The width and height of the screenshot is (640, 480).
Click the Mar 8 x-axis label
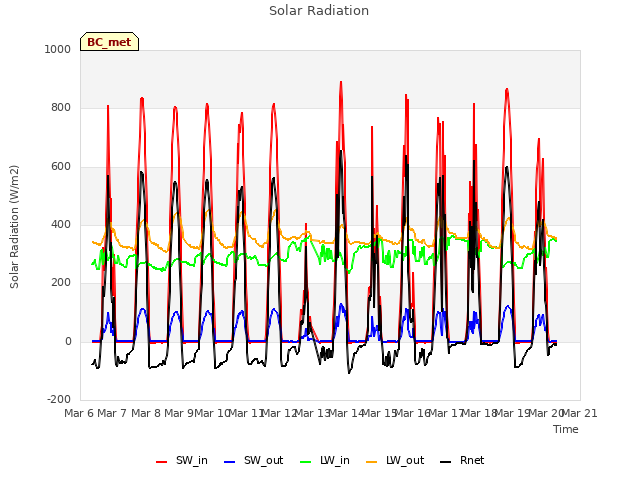(x=146, y=413)
